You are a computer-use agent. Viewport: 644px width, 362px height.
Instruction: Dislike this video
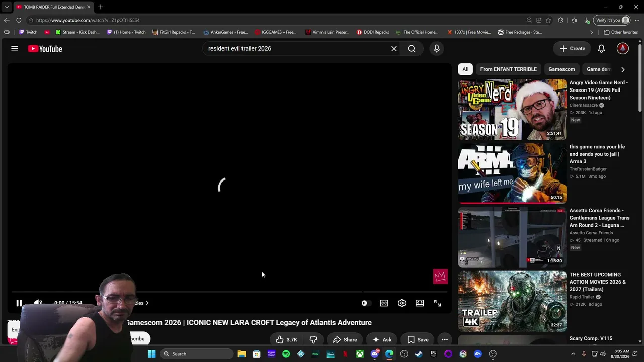313,340
